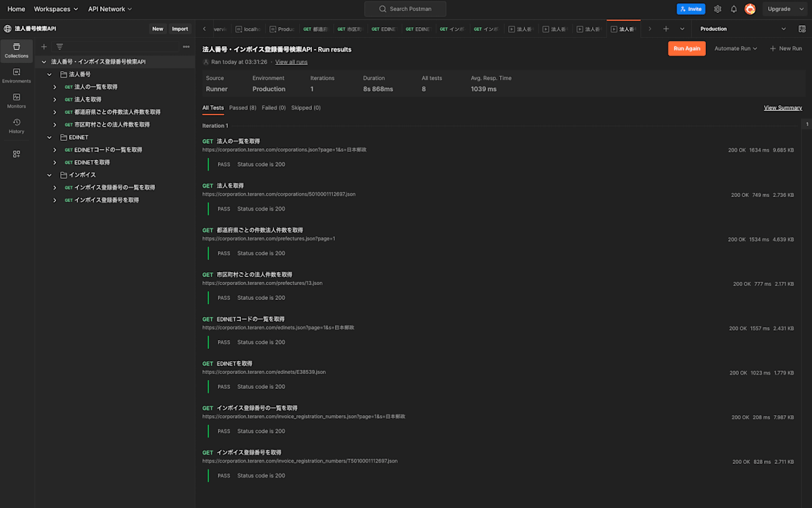Viewport: 812px width, 508px height.
Task: Switch to the Skipped (0) tab
Action: point(306,108)
